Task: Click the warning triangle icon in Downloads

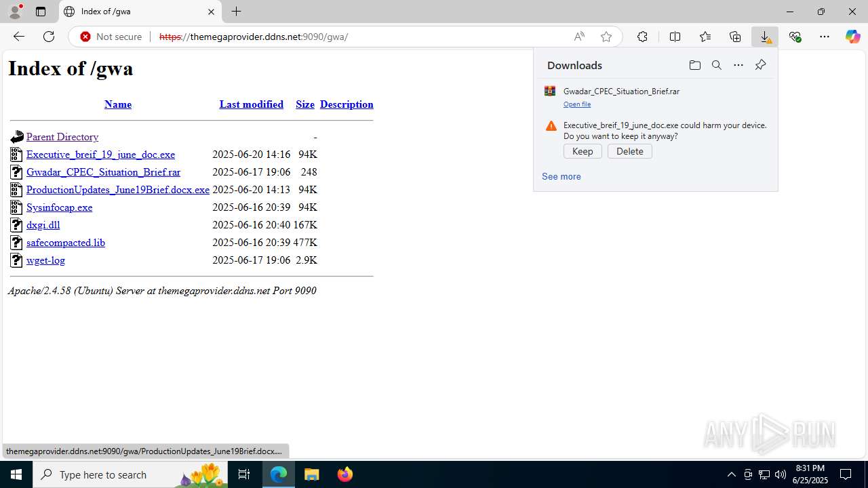Action: [551, 126]
